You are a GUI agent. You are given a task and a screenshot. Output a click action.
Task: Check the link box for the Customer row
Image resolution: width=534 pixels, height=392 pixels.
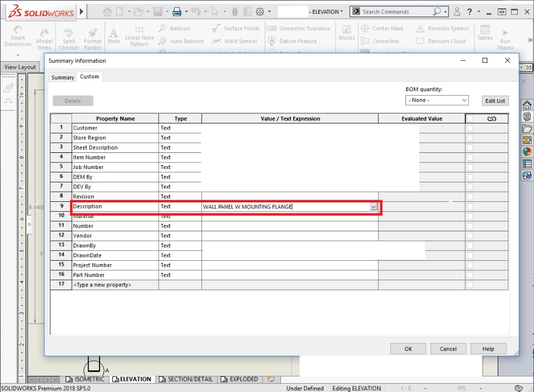[470, 128]
